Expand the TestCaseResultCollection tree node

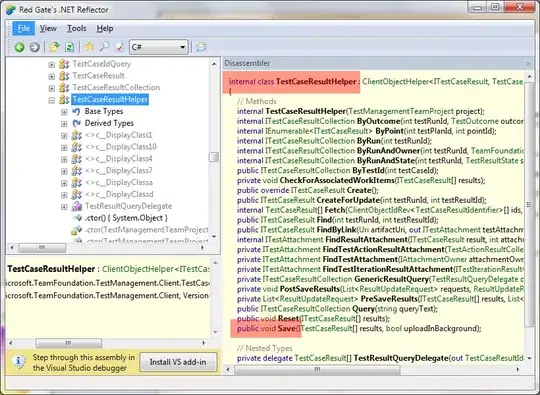(52, 88)
